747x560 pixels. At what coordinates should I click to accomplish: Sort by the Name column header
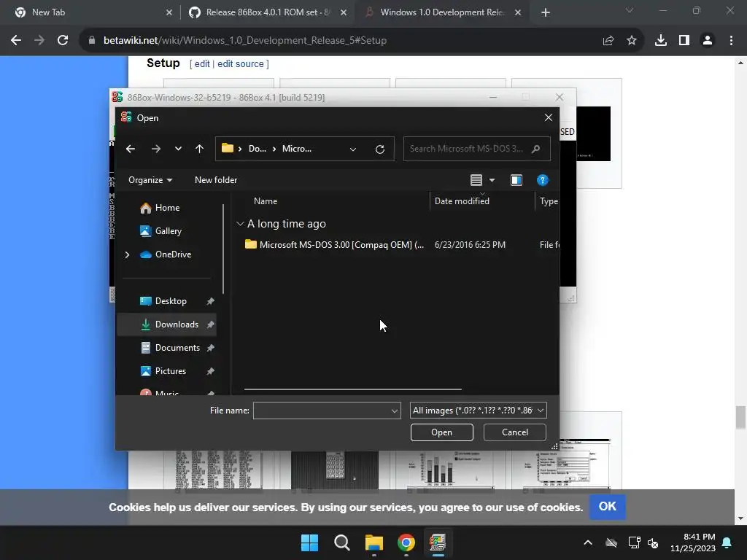click(x=266, y=201)
